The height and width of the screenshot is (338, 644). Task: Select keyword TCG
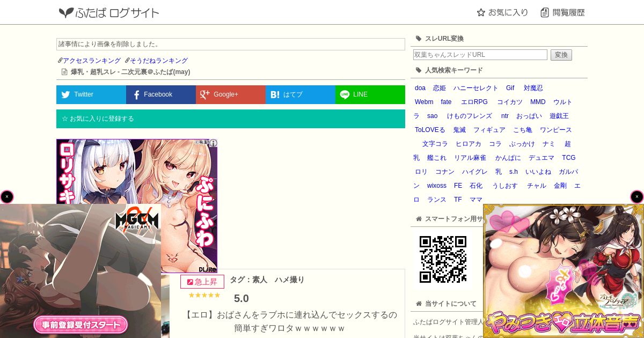[x=569, y=158]
